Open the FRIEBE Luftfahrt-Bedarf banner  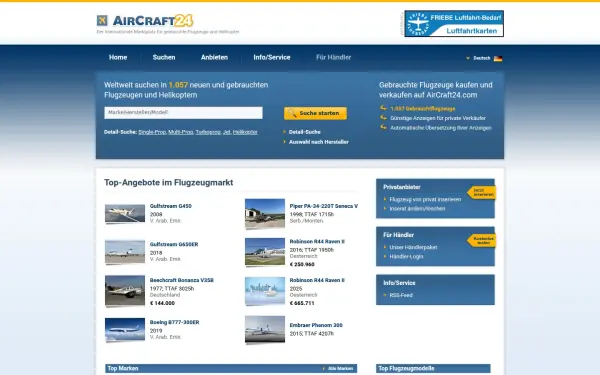point(454,24)
